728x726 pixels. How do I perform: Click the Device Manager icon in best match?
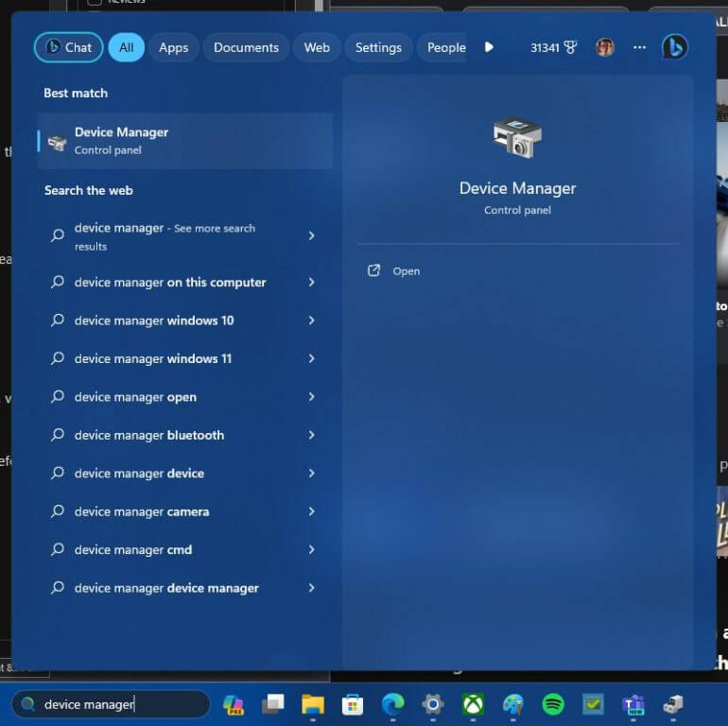(x=58, y=143)
